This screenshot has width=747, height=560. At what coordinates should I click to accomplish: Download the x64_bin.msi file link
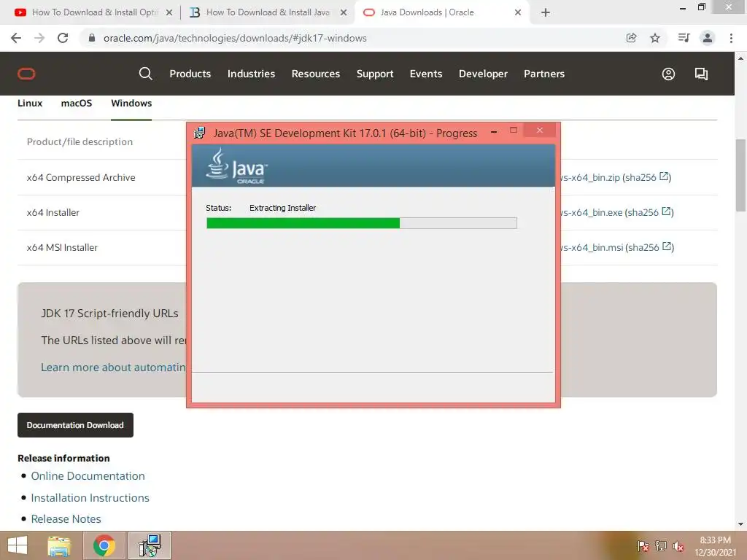point(592,248)
